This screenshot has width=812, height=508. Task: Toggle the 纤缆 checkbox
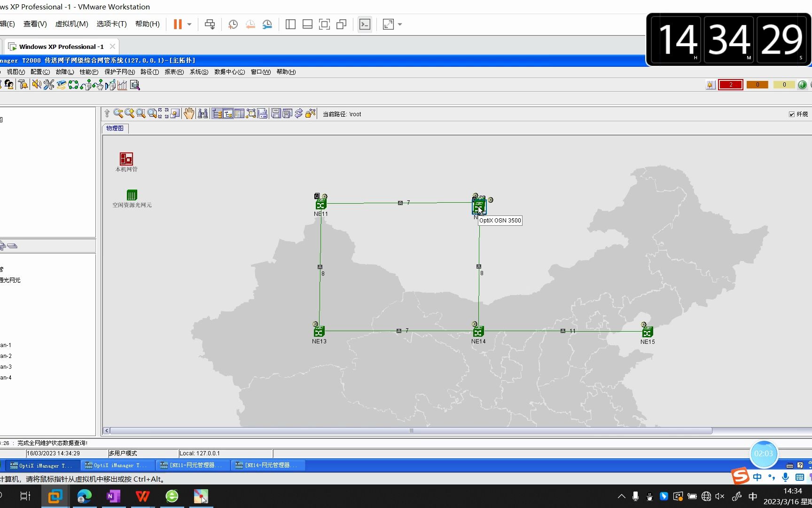pos(792,114)
